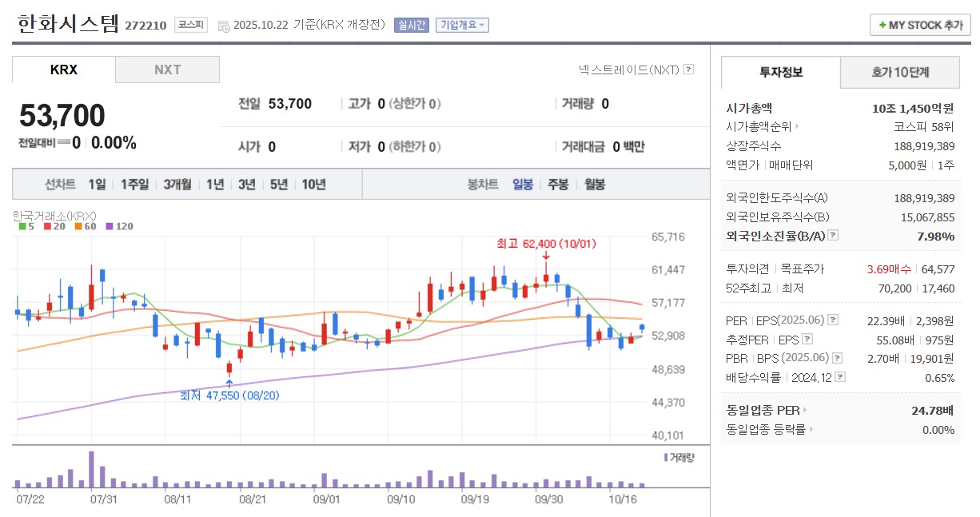Click the 코스피 market label
The image size is (980, 517).
(190, 25)
